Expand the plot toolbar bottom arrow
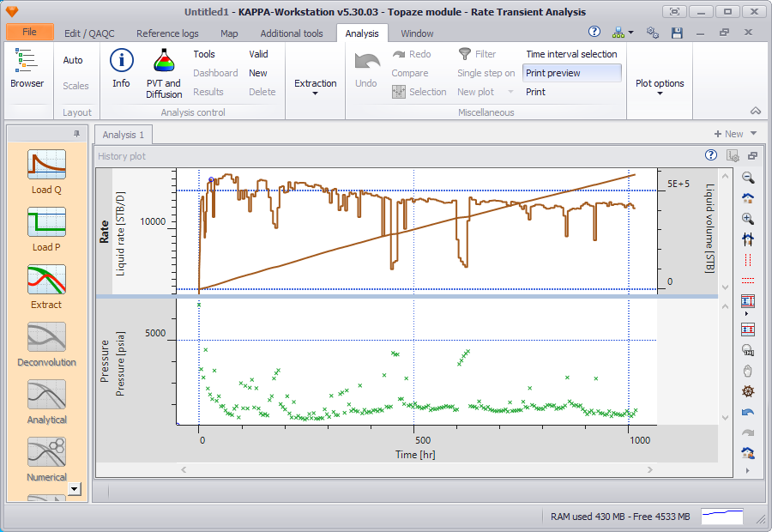The image size is (772, 532). (748, 471)
